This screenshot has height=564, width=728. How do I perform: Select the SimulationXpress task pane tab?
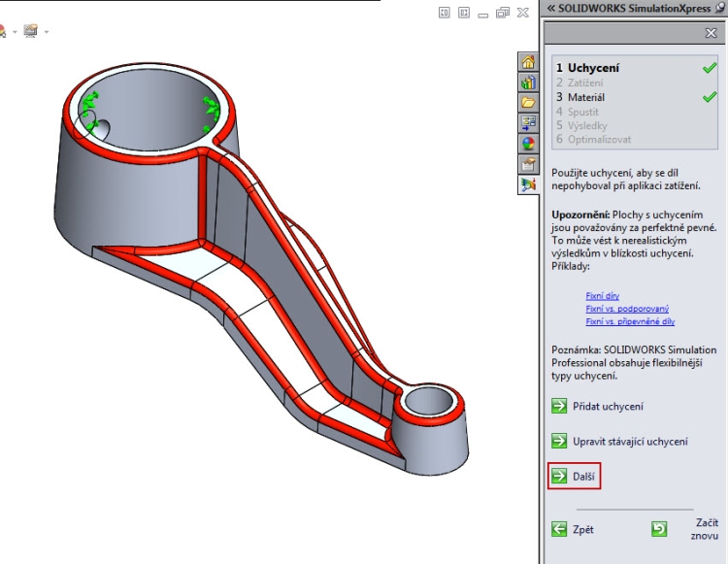pos(528,184)
